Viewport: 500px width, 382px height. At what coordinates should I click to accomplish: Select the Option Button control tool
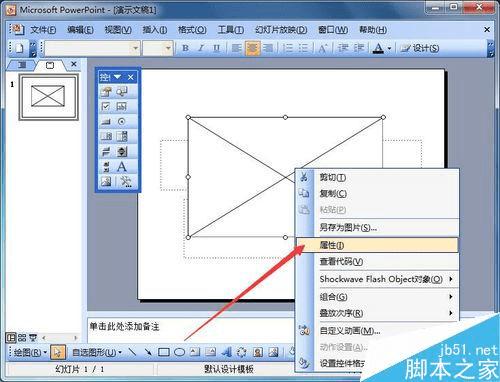pyautogui.click(x=122, y=122)
